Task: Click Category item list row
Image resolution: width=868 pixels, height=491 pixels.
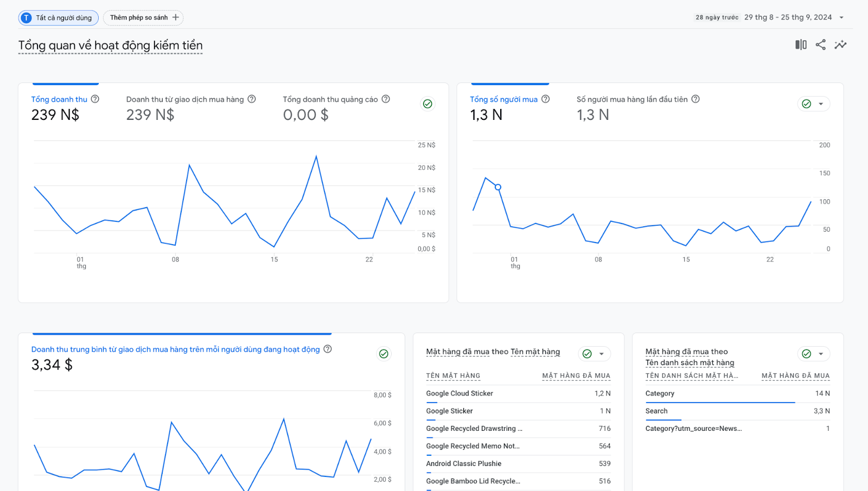Action: pyautogui.click(x=737, y=393)
